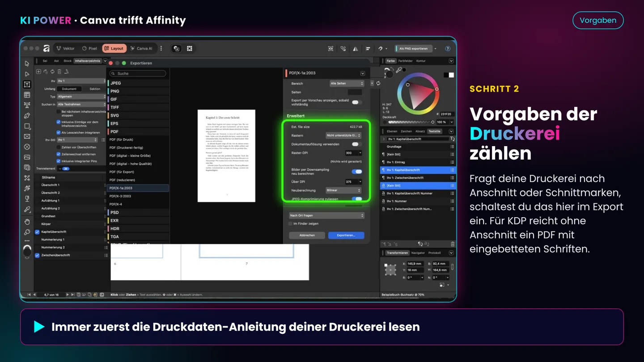The height and width of the screenshot is (362, 644).
Task: Select the Picture Frame Rectangle tool
Action: (x=27, y=136)
